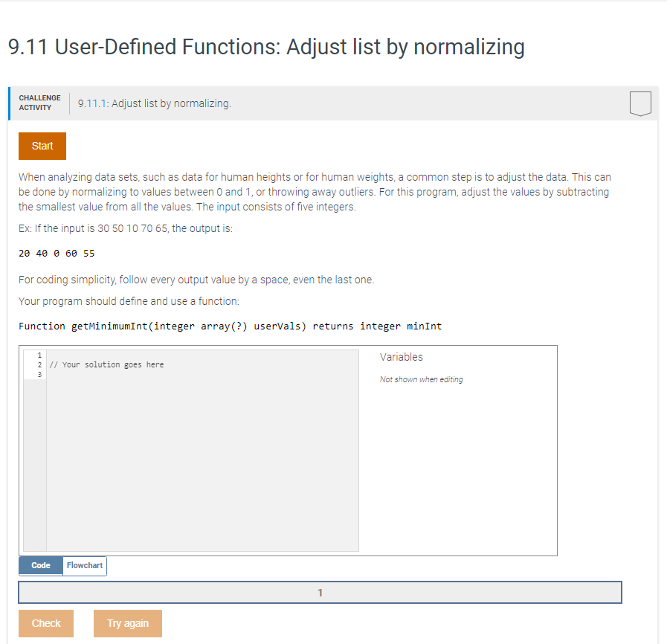Select step 1 in the progress bar
667x644 pixels.
[320, 592]
